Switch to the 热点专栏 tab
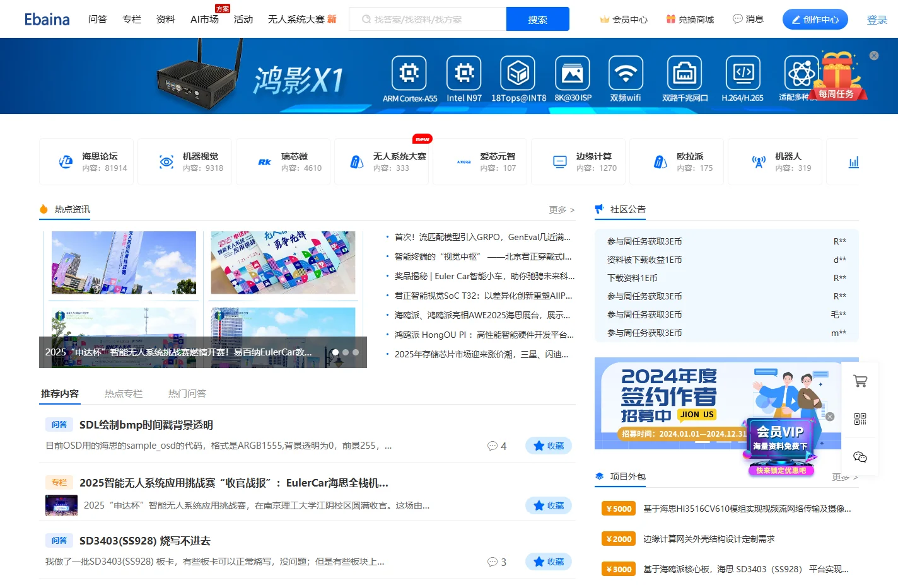The height and width of the screenshot is (588, 898). coord(124,394)
